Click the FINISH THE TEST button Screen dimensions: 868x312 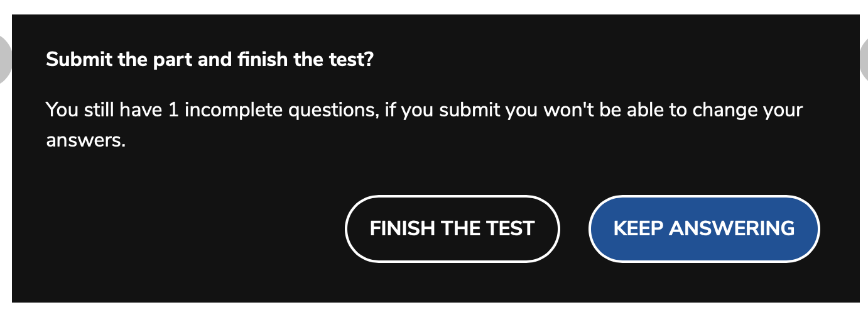coord(452,228)
